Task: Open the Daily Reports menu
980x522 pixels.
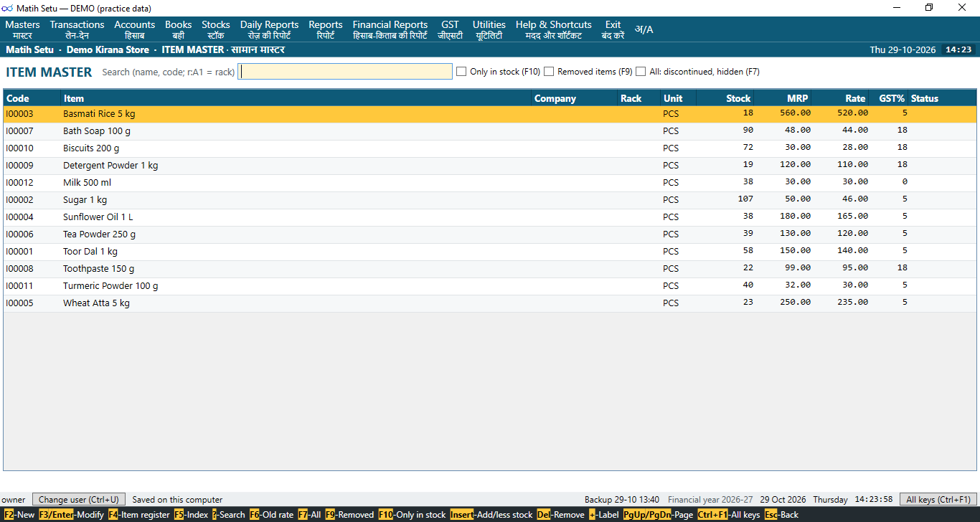Action: tap(269, 29)
